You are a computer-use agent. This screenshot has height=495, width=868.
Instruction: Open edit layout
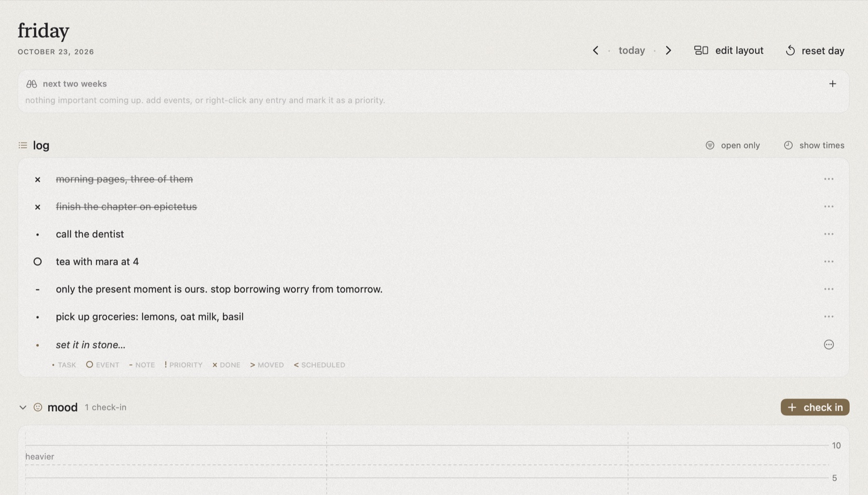[x=729, y=51]
